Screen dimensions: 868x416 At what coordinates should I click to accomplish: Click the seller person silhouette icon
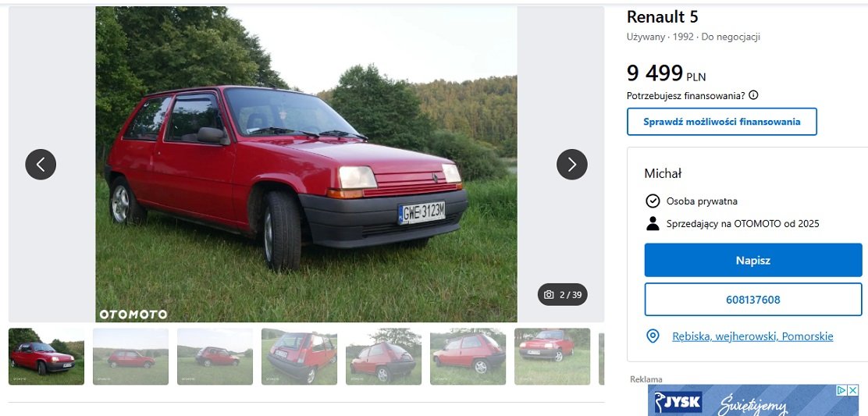[653, 223]
